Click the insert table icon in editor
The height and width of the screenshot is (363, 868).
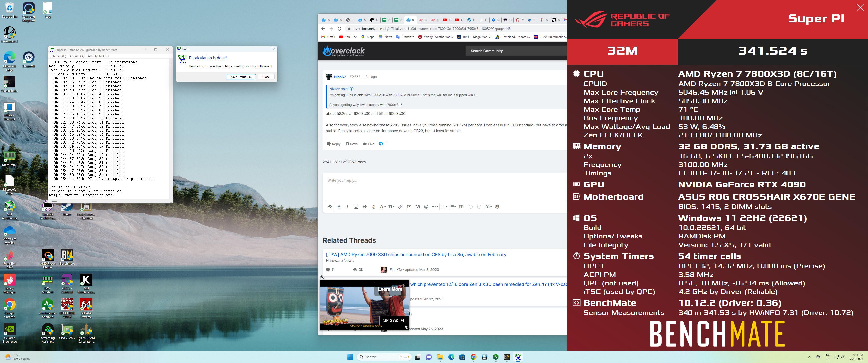click(x=461, y=207)
